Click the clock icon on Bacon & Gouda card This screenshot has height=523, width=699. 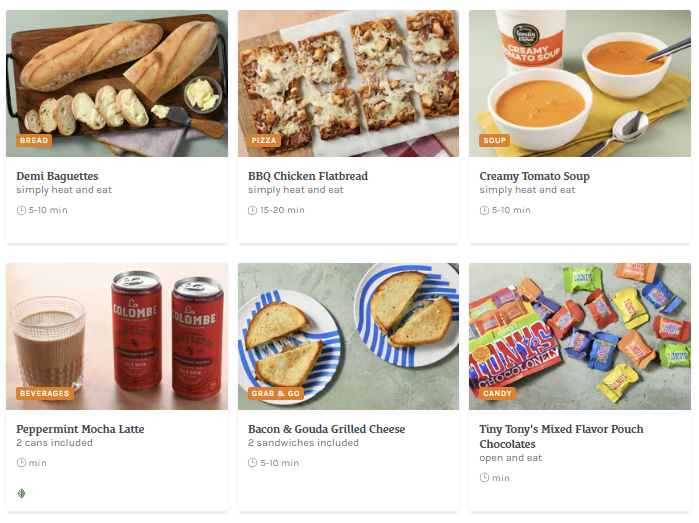(x=253, y=463)
